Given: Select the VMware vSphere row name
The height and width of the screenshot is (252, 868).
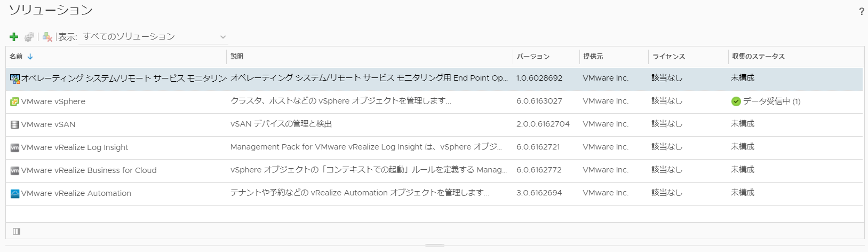Looking at the screenshot, I should click(53, 101).
